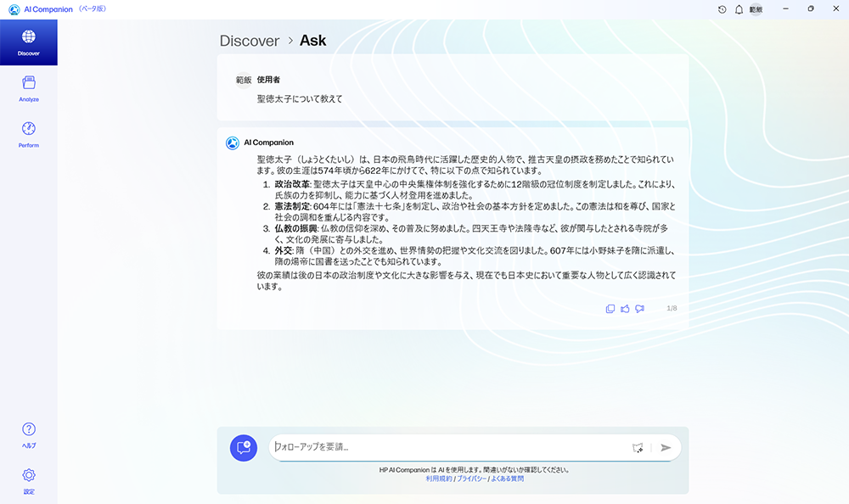Viewport: 849px width, 504px height.
Task: Open the Discover section in sidebar
Action: [x=28, y=42]
